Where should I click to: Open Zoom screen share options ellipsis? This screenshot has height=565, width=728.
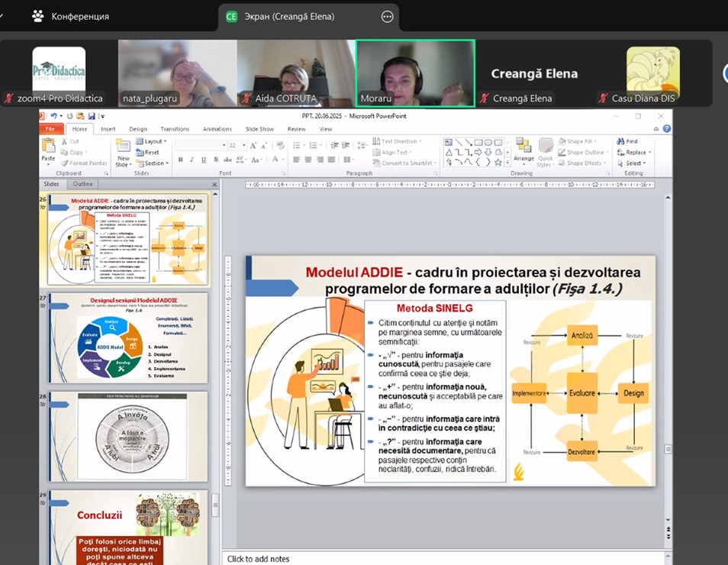[387, 17]
